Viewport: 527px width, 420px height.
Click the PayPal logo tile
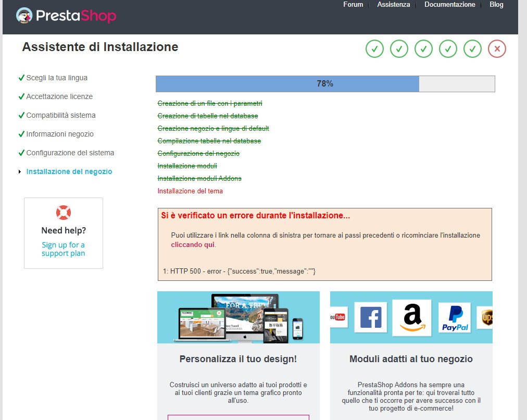tap(455, 318)
